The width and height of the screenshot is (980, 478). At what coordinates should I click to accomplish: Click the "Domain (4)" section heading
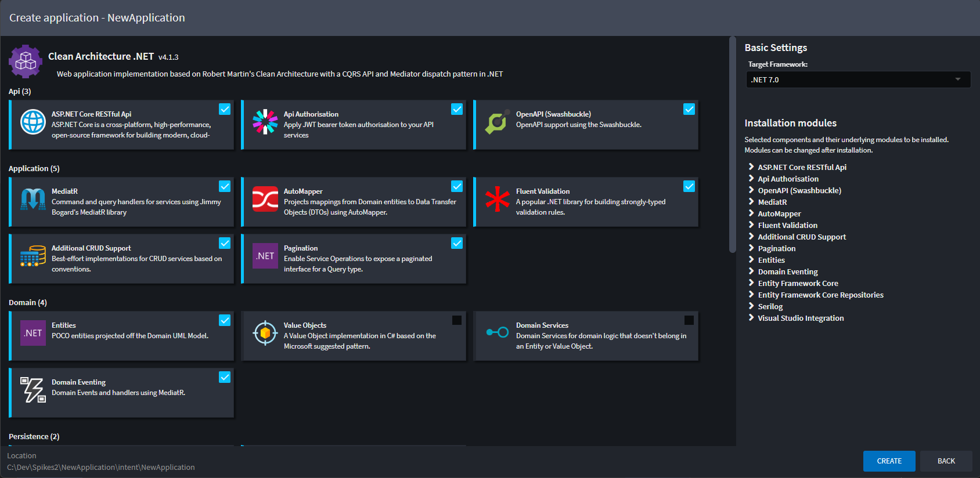(28, 303)
